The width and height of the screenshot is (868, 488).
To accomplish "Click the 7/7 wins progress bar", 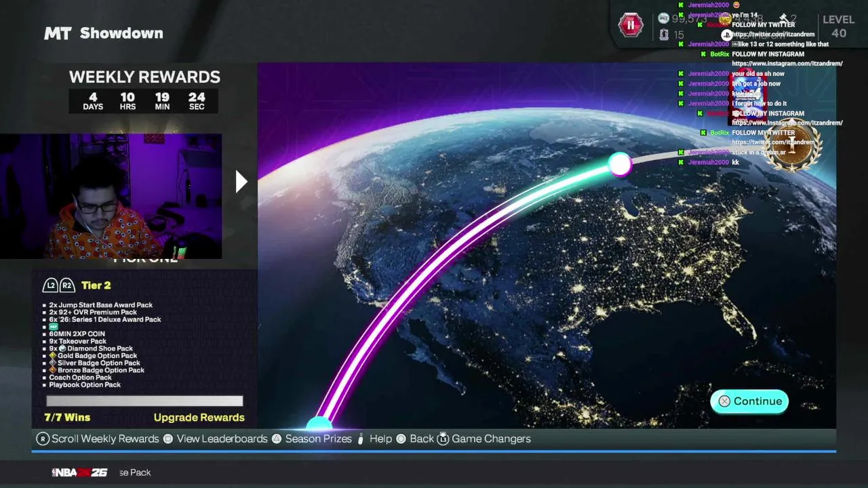I will coord(144,401).
